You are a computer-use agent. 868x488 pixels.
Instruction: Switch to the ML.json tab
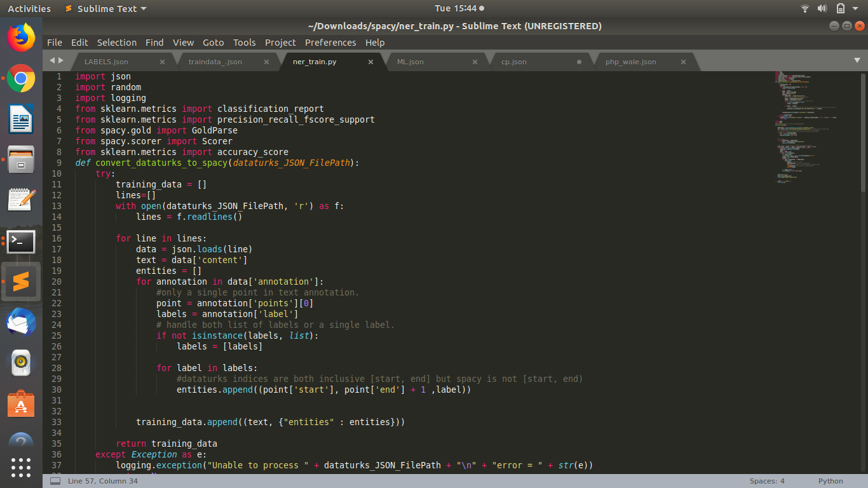click(410, 62)
